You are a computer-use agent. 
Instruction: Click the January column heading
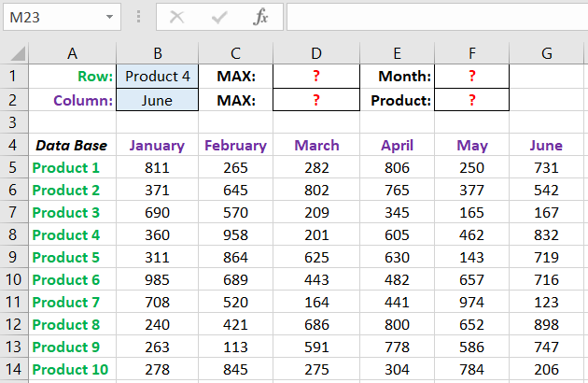[158, 145]
